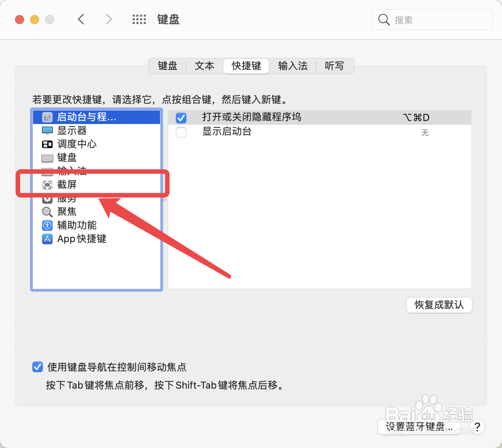502x448 pixels.
Task: Click the 无 shortcut value for 显示启动台
Action: [x=425, y=133]
